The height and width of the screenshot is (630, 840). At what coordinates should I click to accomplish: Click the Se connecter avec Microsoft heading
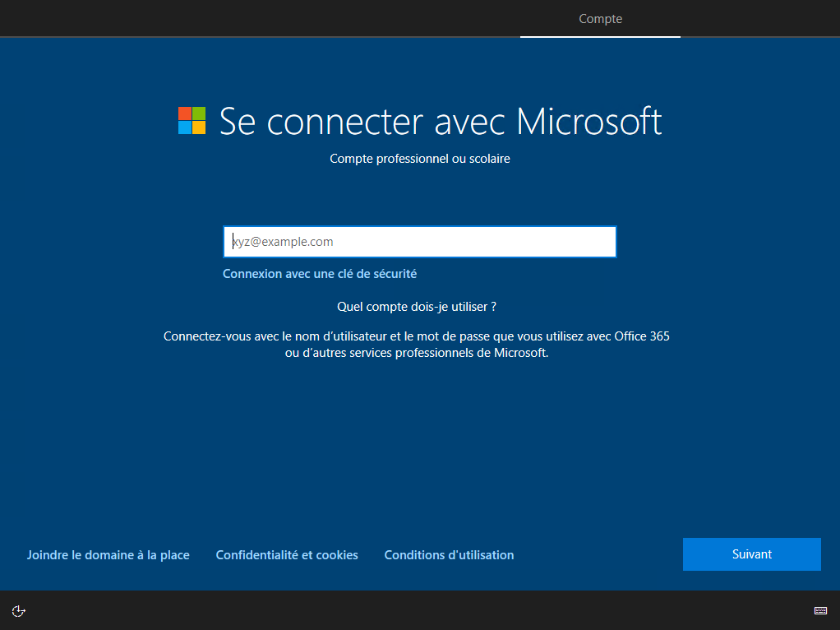click(440, 122)
